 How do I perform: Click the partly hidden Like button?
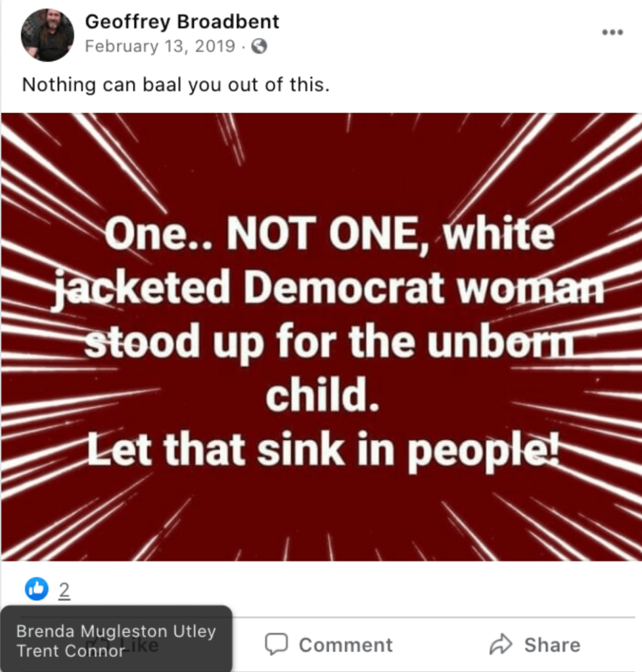point(123,646)
